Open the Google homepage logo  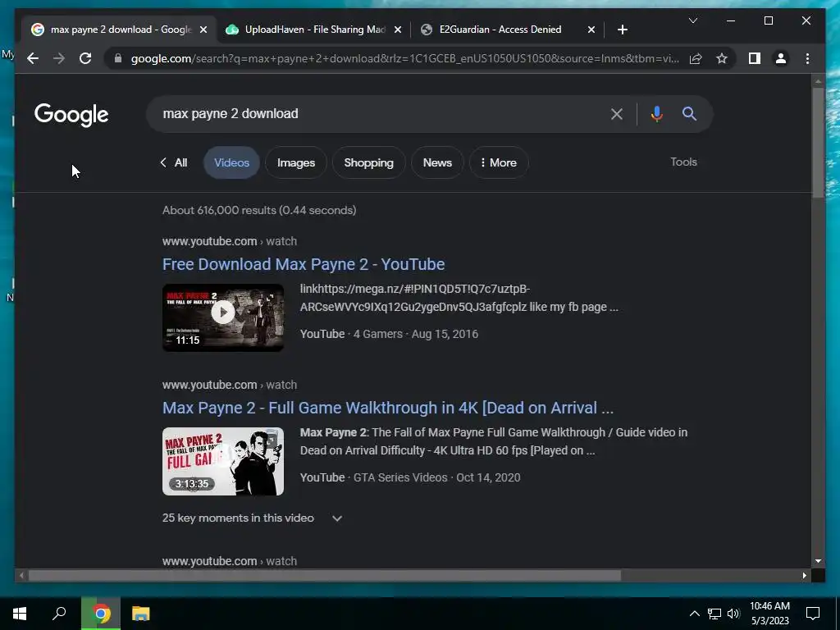tap(71, 115)
